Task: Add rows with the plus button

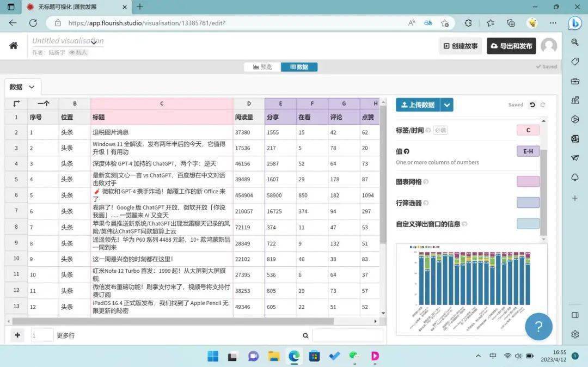Action: pos(17,335)
